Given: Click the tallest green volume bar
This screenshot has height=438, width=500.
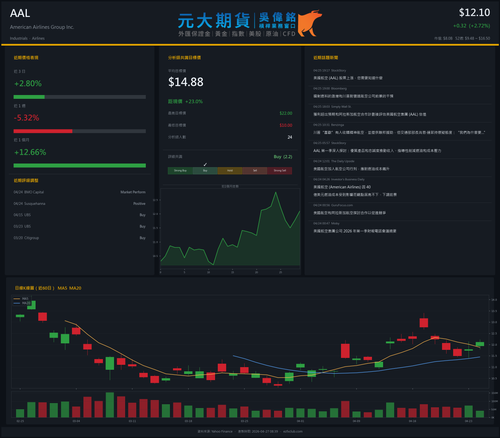Looking at the screenshot, I should click(110, 405).
